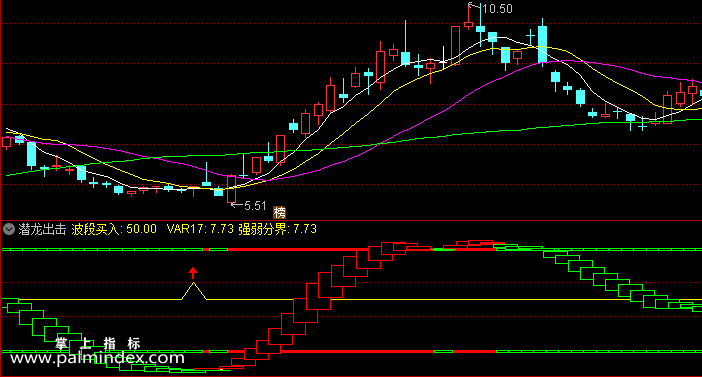Click the 掌上指标 watermark text

pyautogui.click(x=98, y=344)
